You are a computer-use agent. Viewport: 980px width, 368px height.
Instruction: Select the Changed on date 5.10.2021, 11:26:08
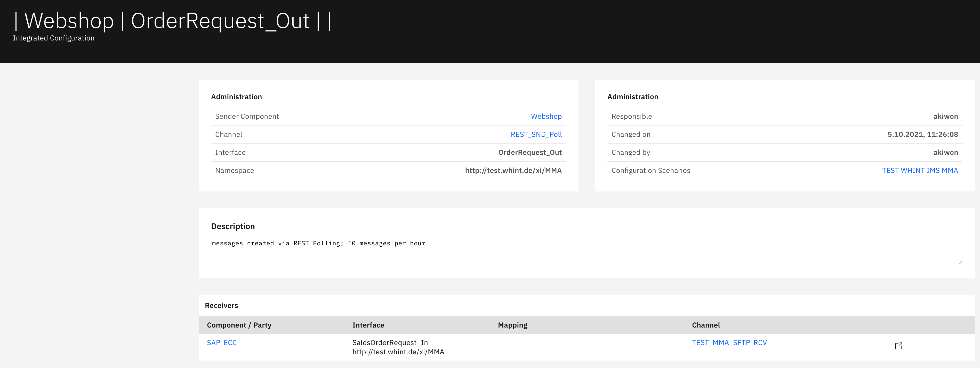[922, 135]
